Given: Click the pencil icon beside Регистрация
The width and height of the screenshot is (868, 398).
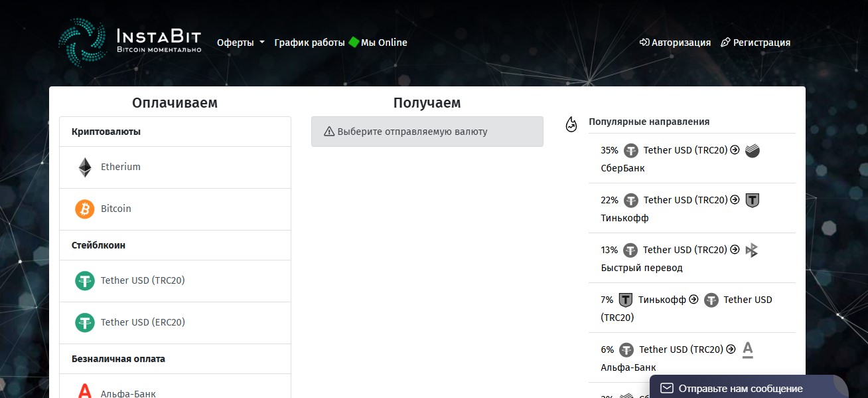Looking at the screenshot, I should [725, 43].
